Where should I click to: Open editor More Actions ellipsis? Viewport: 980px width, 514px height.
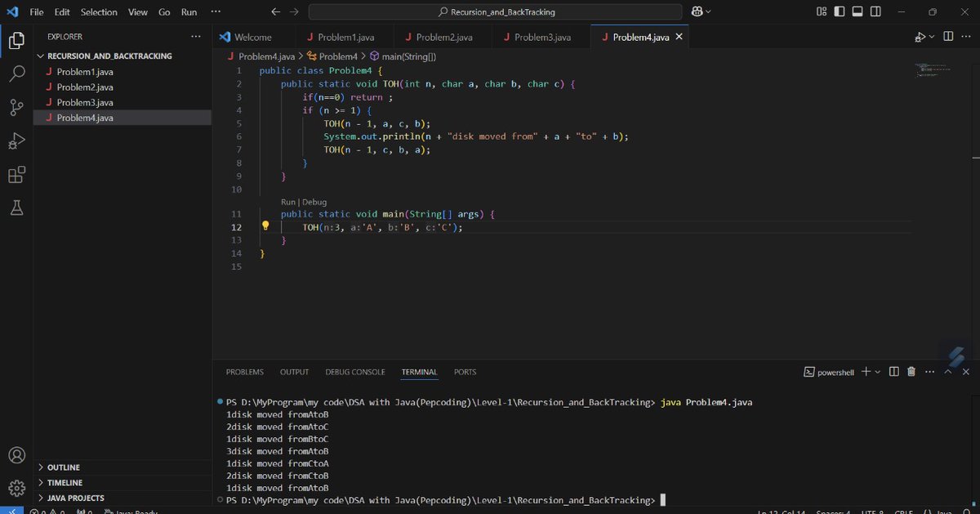point(966,37)
